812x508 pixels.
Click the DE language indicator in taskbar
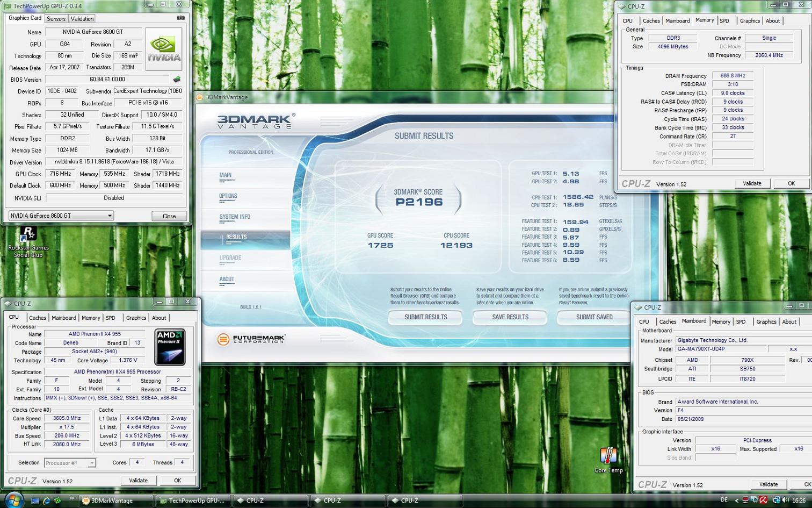coord(724,500)
